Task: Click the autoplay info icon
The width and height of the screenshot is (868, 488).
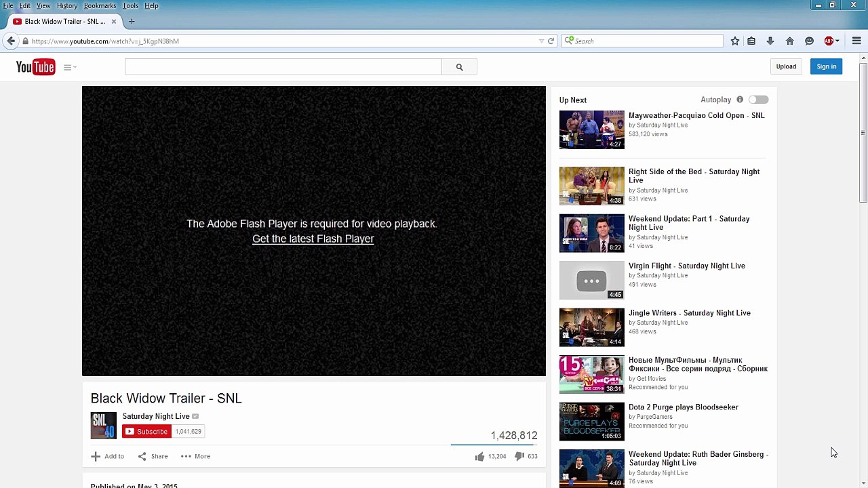Action: click(740, 100)
